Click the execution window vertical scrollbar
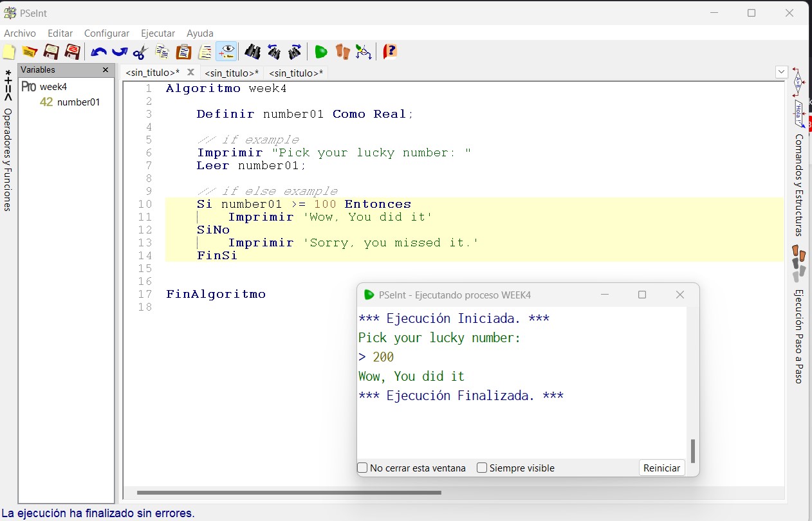812x521 pixels. (693, 450)
